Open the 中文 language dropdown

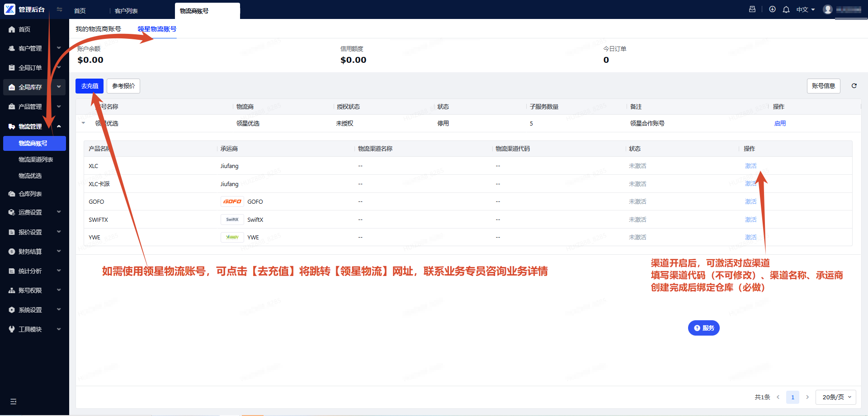806,9
